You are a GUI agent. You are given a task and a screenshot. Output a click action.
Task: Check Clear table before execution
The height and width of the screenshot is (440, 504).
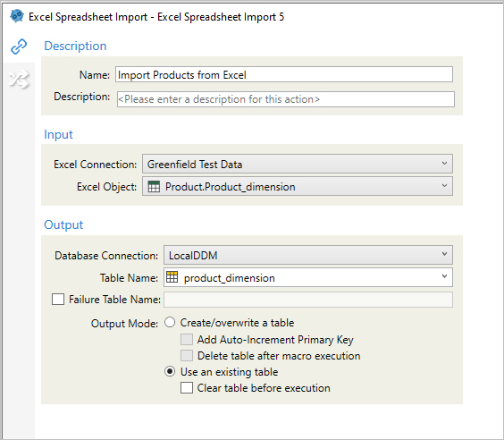click(x=187, y=388)
